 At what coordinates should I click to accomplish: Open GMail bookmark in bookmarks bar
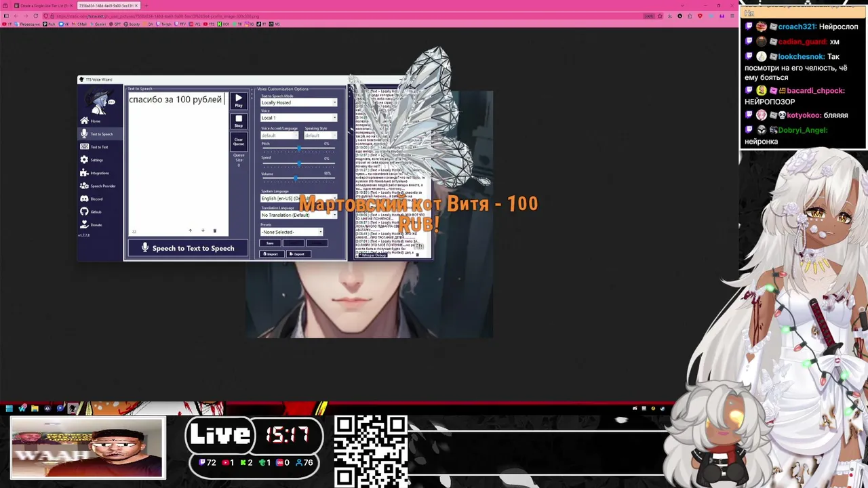click(x=80, y=24)
